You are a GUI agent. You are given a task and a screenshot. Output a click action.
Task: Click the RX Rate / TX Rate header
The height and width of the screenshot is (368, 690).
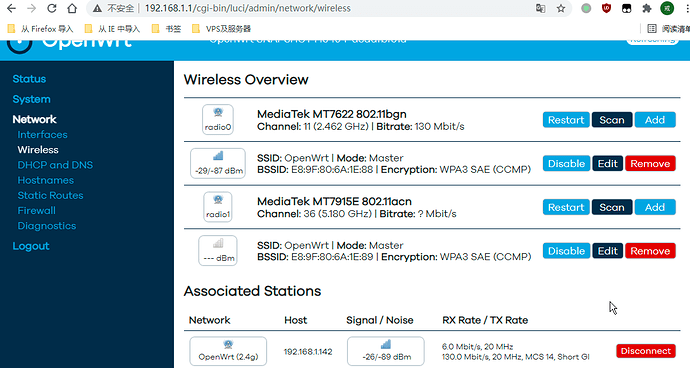485,320
